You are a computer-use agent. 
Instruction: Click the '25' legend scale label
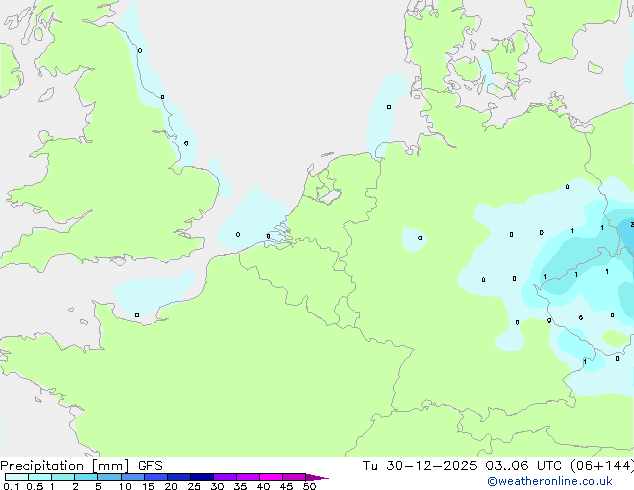tap(194, 486)
